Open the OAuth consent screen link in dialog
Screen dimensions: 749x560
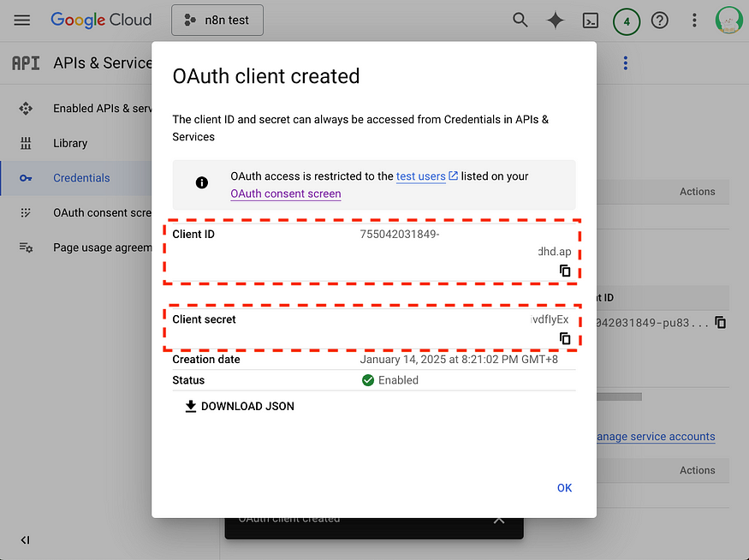point(286,194)
